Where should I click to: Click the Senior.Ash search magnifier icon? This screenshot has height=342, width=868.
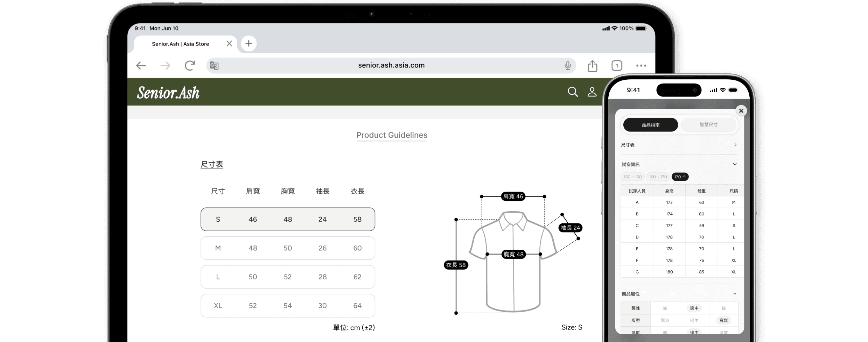pyautogui.click(x=573, y=92)
